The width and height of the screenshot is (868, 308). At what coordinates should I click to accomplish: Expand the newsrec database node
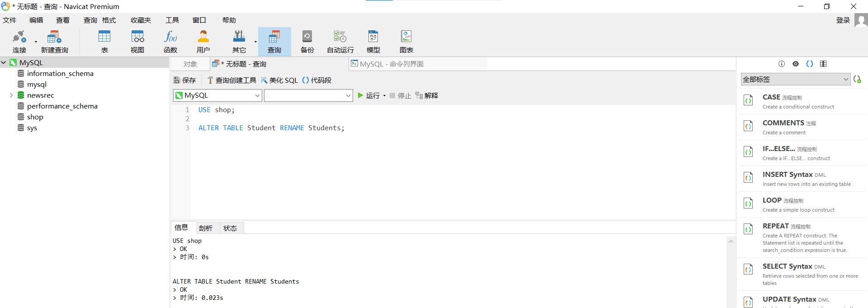point(11,95)
